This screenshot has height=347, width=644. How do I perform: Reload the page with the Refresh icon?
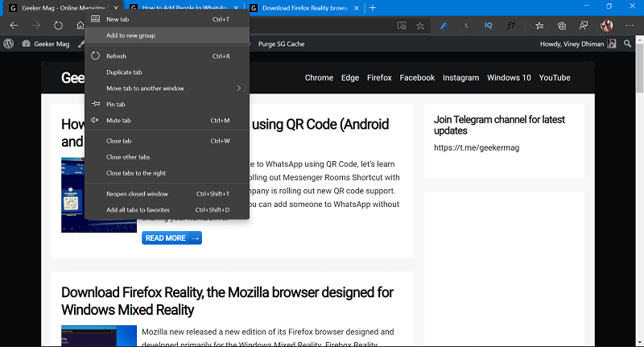pos(58,26)
